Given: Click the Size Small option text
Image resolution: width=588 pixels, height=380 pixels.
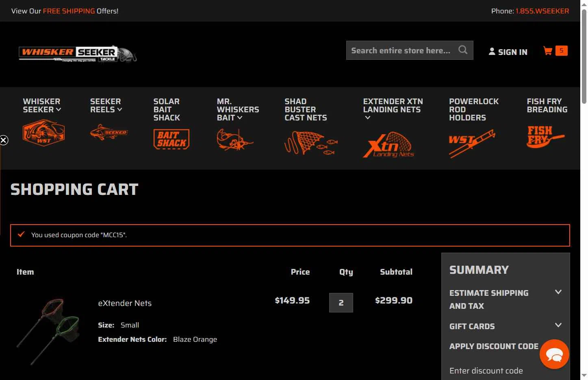Looking at the screenshot, I should pos(130,325).
